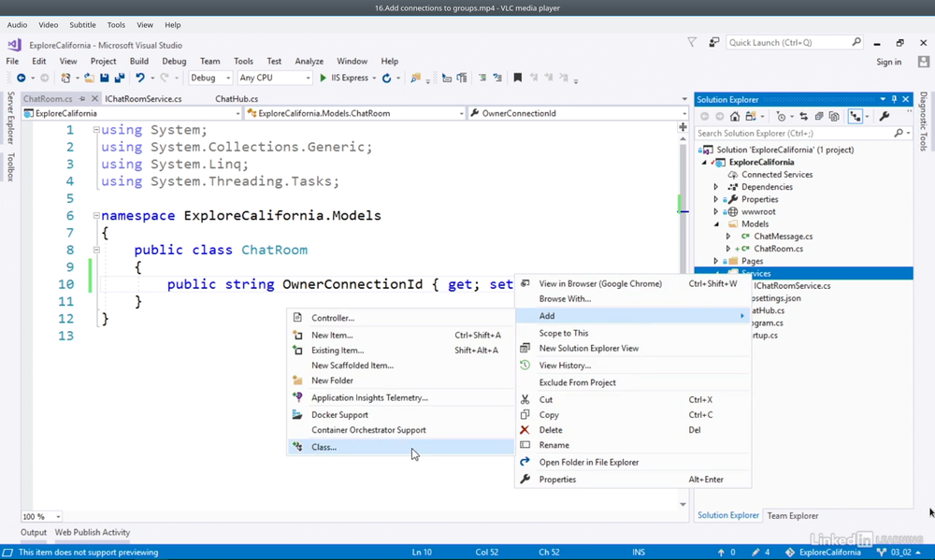This screenshot has width=935, height=560.
Task: Toggle auto-hide pin on Solution Explorer
Action: click(x=894, y=100)
